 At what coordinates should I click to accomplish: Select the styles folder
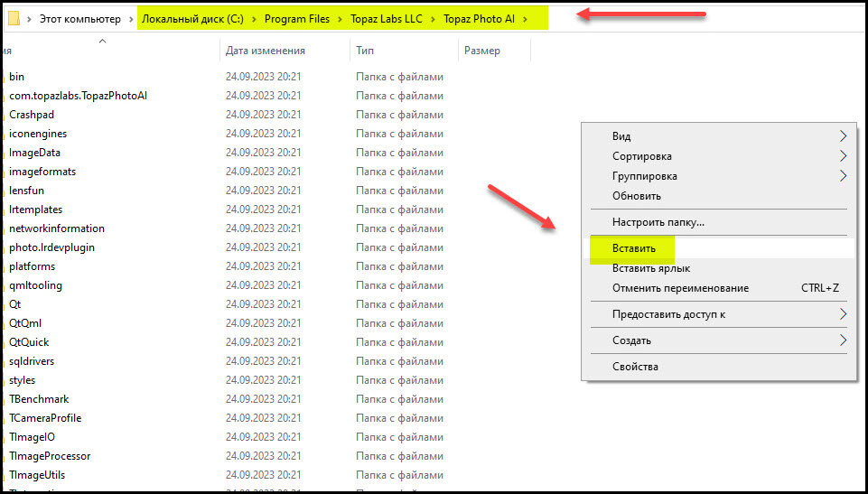(23, 380)
